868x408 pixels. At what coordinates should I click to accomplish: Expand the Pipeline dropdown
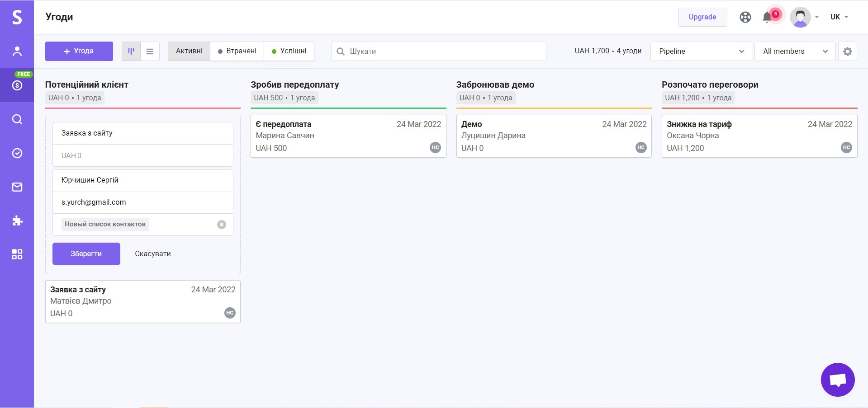[x=701, y=52]
